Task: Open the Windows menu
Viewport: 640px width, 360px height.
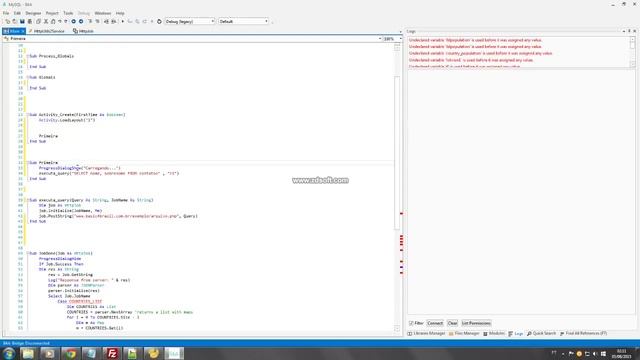Action: (102, 13)
